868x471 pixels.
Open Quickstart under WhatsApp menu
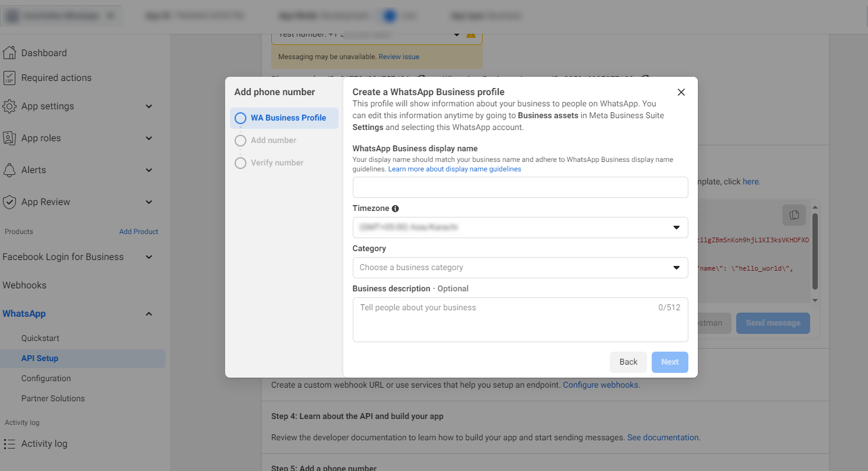pos(40,339)
